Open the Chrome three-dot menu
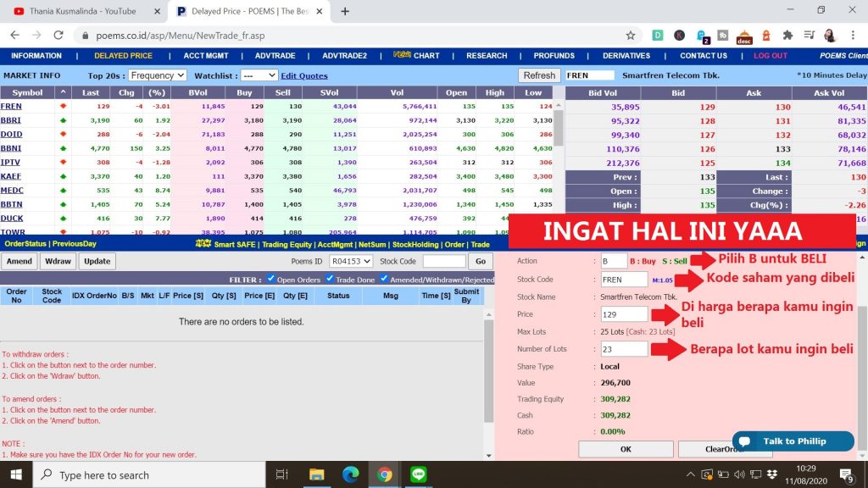The image size is (868, 488). (854, 36)
